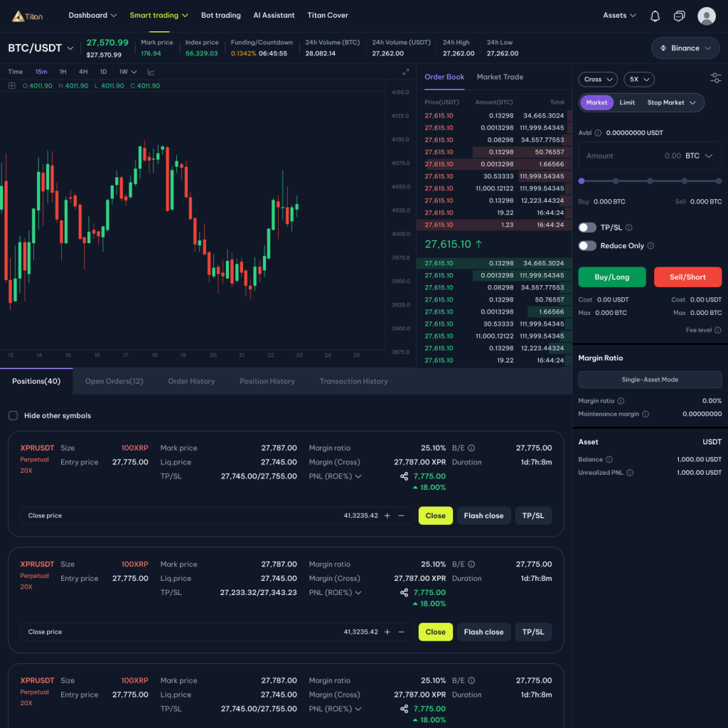Enable the TP/SL toggle
This screenshot has height=728, width=728.
pos(587,227)
